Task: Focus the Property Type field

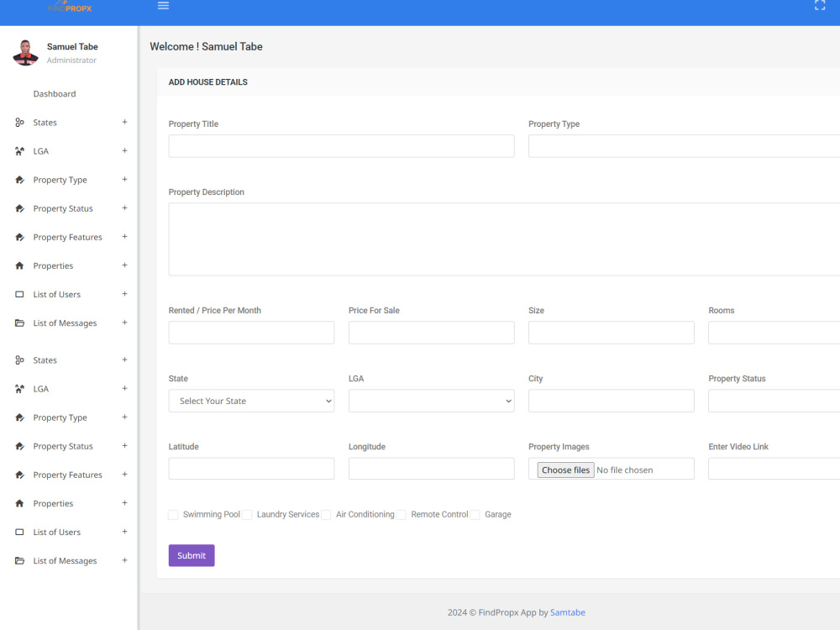Action: (x=684, y=146)
